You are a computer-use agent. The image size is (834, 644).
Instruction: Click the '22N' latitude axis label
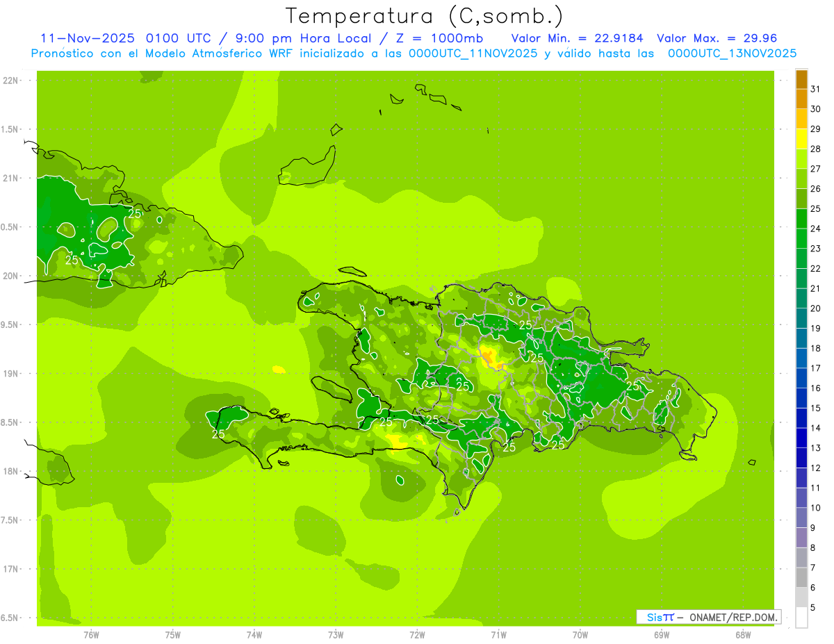(10, 81)
